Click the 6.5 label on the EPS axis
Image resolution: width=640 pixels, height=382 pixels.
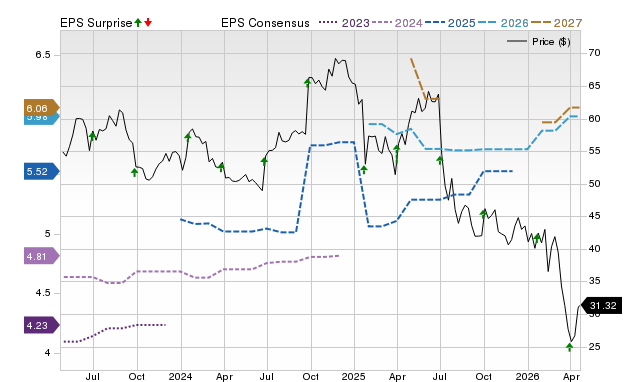point(43,55)
